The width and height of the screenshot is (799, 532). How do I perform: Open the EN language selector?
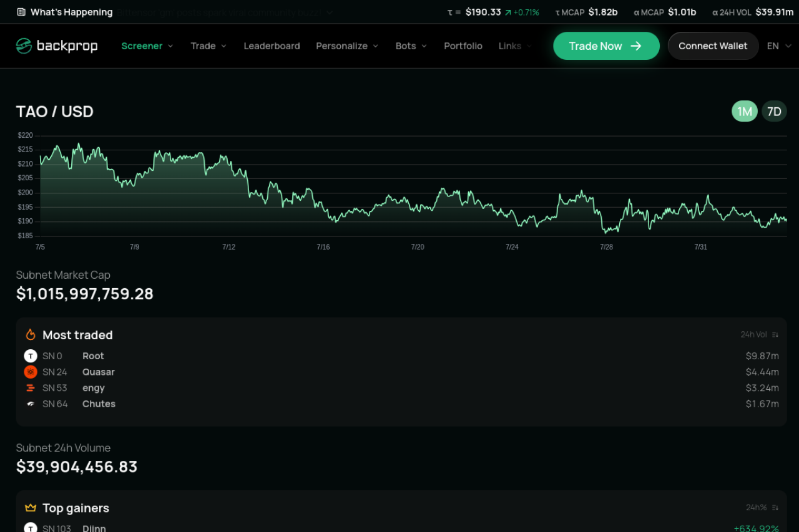point(779,46)
